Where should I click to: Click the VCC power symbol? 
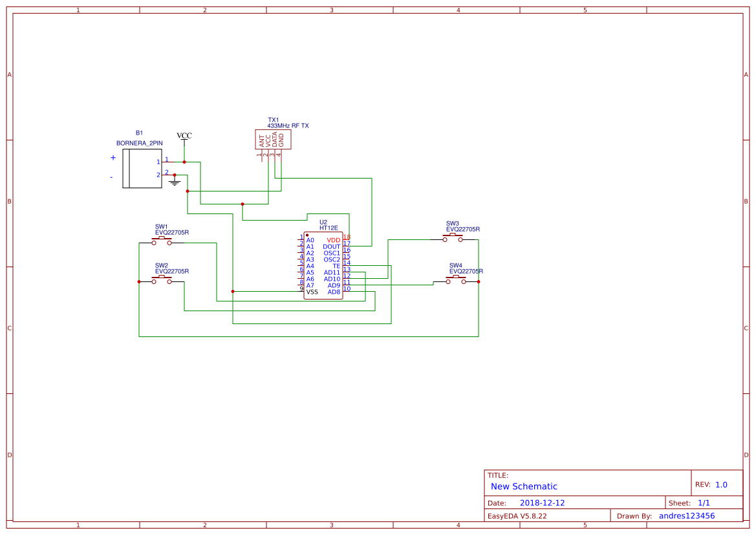(x=184, y=136)
